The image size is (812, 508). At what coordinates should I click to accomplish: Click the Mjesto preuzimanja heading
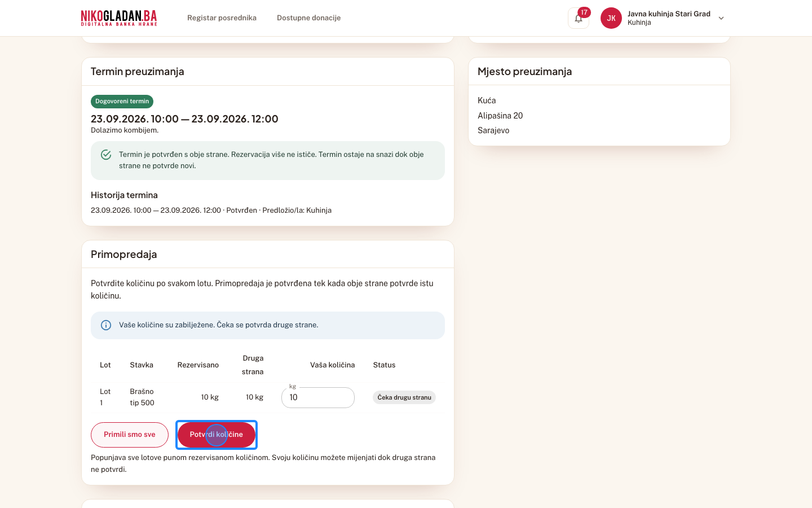pos(524,72)
